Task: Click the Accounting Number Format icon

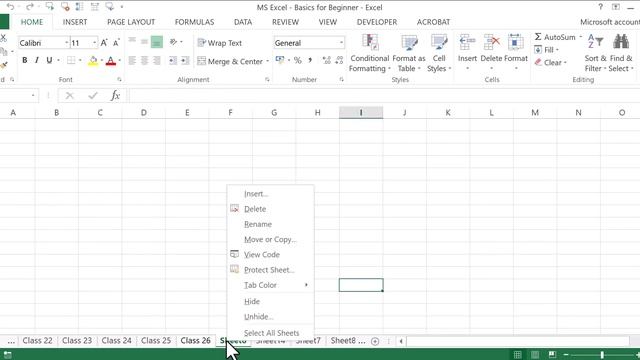Action: point(280,60)
